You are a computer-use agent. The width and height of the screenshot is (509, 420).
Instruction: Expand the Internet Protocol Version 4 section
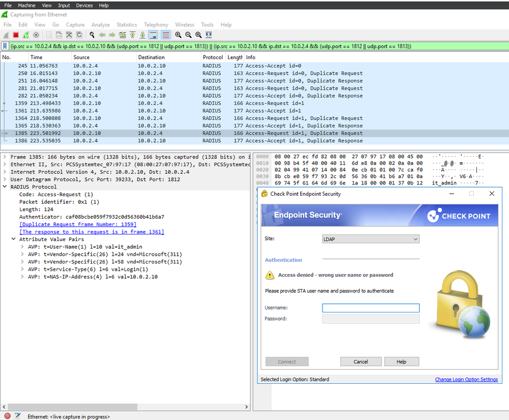pyautogui.click(x=5, y=172)
